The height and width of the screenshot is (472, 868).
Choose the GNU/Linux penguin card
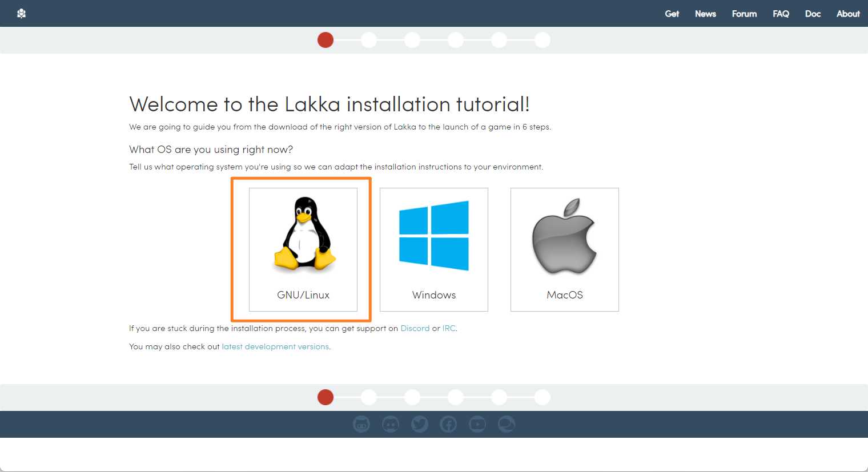303,249
